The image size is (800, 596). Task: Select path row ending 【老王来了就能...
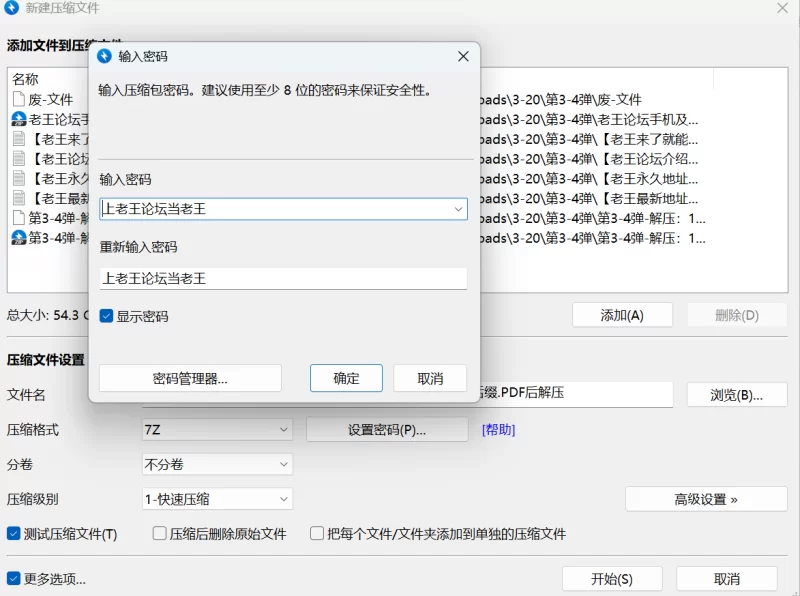point(589,139)
